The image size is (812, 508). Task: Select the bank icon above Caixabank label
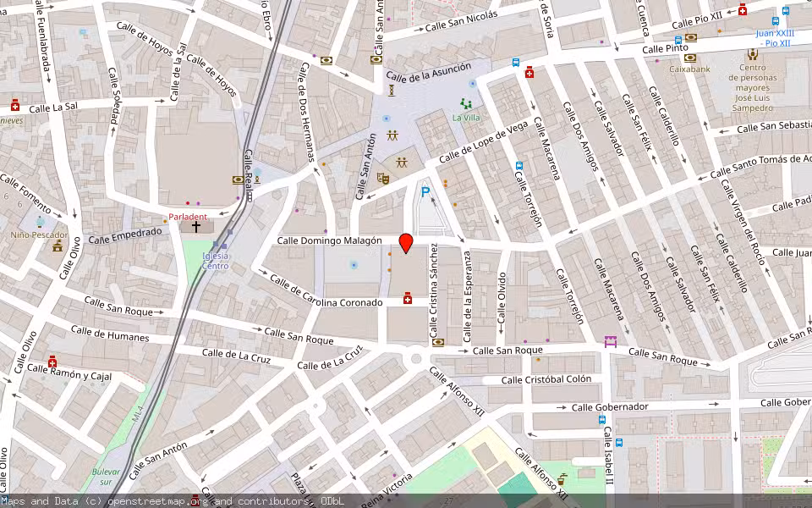689,58
